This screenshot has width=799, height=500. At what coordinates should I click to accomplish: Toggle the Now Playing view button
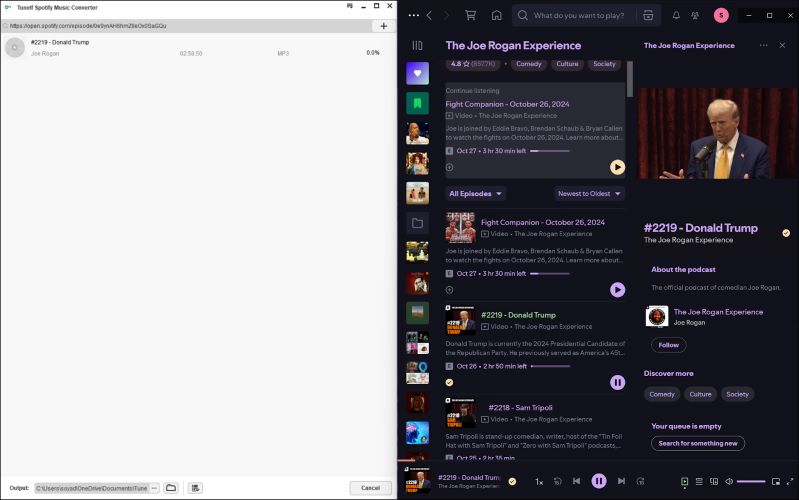(x=684, y=481)
